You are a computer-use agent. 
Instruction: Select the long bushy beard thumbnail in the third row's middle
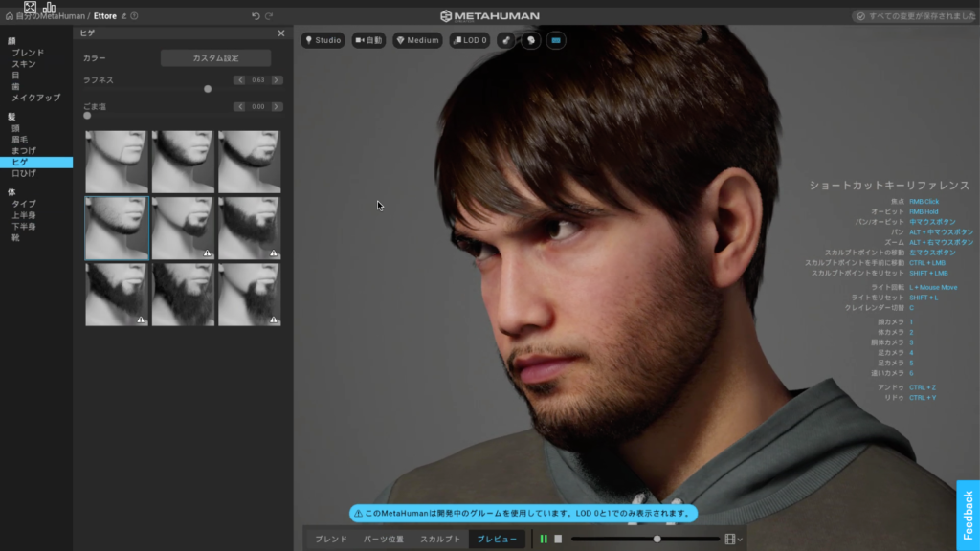pyautogui.click(x=183, y=295)
